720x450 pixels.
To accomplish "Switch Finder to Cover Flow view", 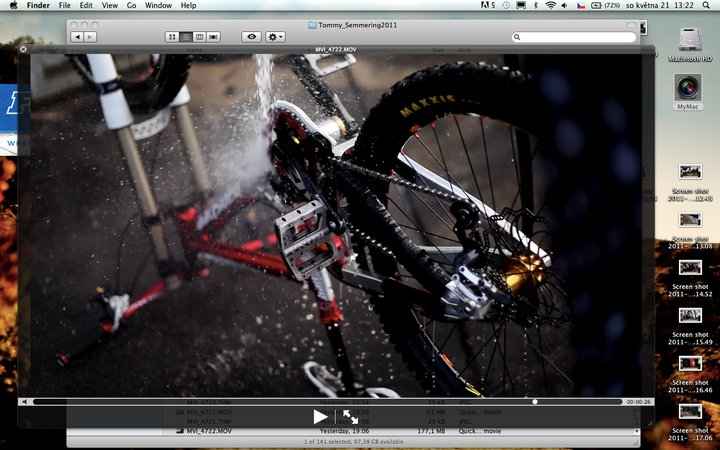I will point(214,37).
